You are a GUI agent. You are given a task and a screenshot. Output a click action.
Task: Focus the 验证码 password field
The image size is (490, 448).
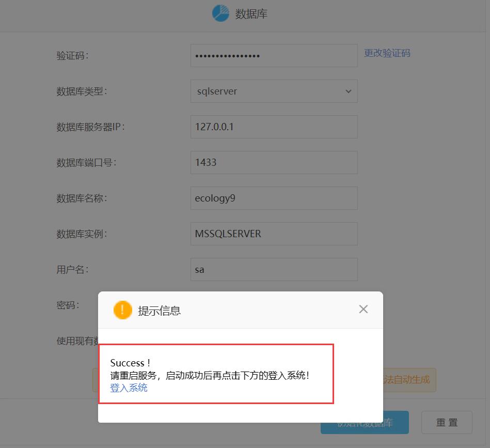click(x=274, y=56)
